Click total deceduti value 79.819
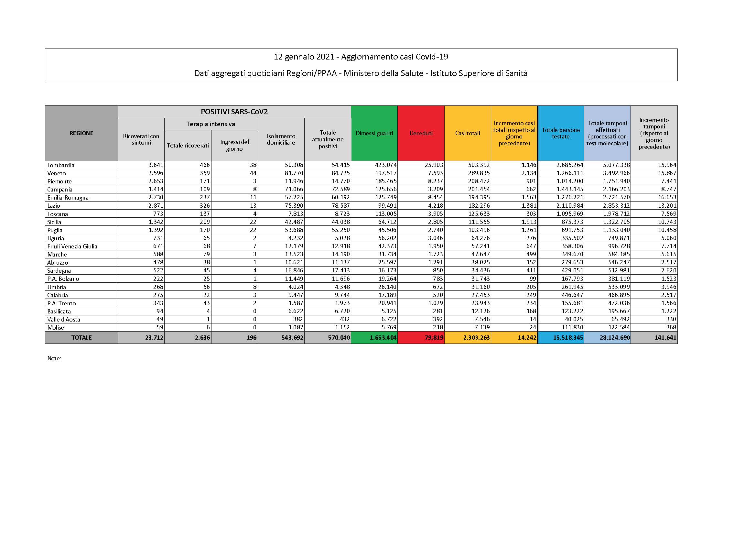The width and height of the screenshot is (756, 535). pos(434,338)
